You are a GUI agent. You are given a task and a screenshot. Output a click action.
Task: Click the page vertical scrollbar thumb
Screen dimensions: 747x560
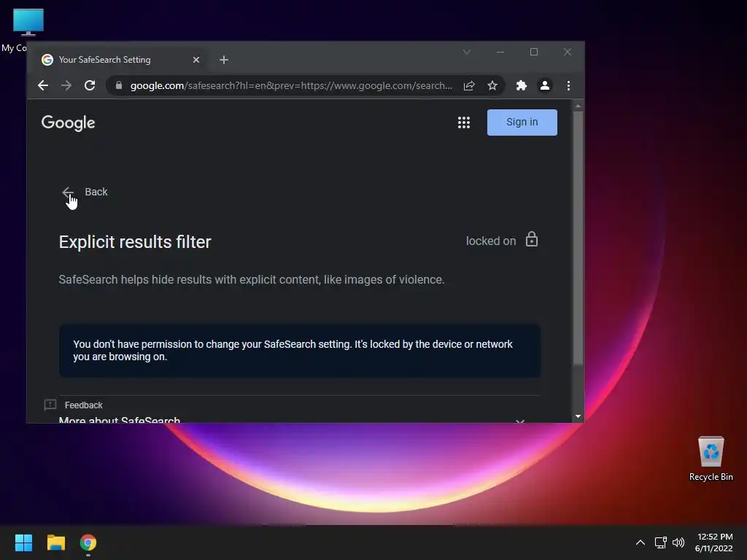pos(578,238)
